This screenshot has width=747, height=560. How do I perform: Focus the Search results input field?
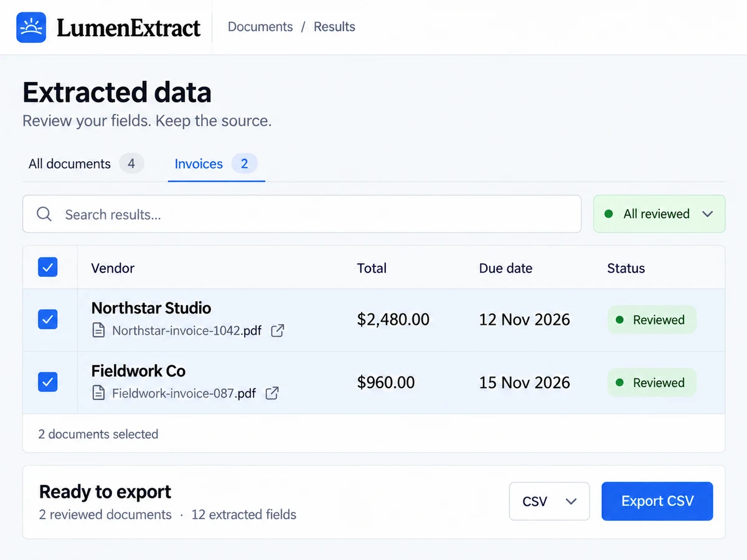click(x=302, y=214)
